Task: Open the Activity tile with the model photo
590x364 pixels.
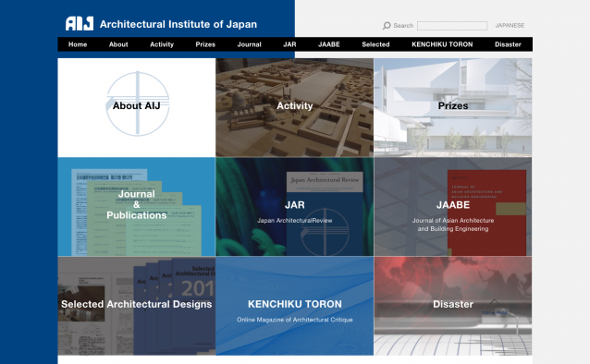Action: (x=295, y=107)
